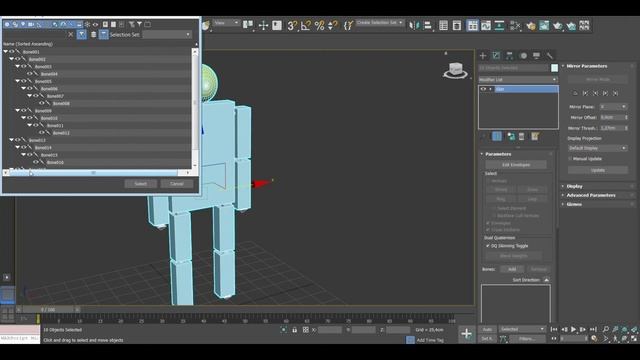
Task: Click the Update button in Mirror Parameters
Action: (x=598, y=170)
